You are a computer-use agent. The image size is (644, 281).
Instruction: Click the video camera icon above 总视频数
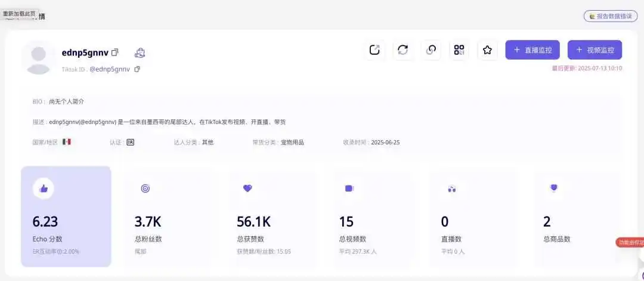349,188
